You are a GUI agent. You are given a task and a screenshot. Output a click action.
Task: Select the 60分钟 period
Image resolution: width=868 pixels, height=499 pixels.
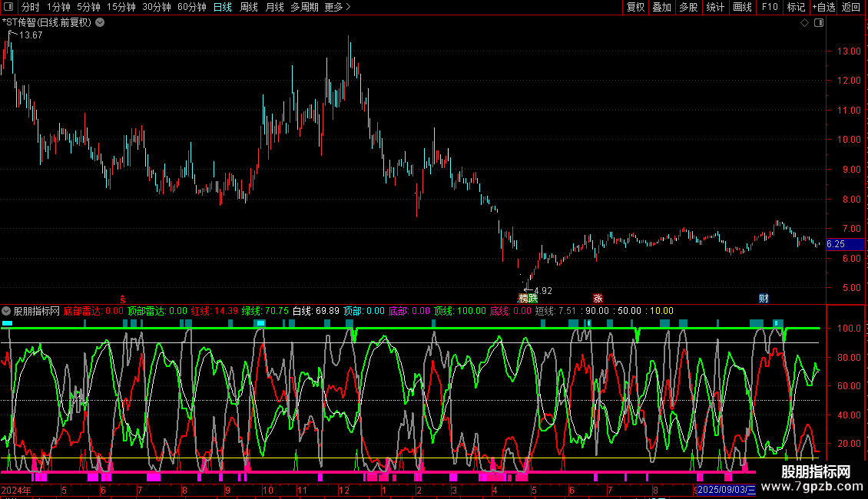click(192, 7)
